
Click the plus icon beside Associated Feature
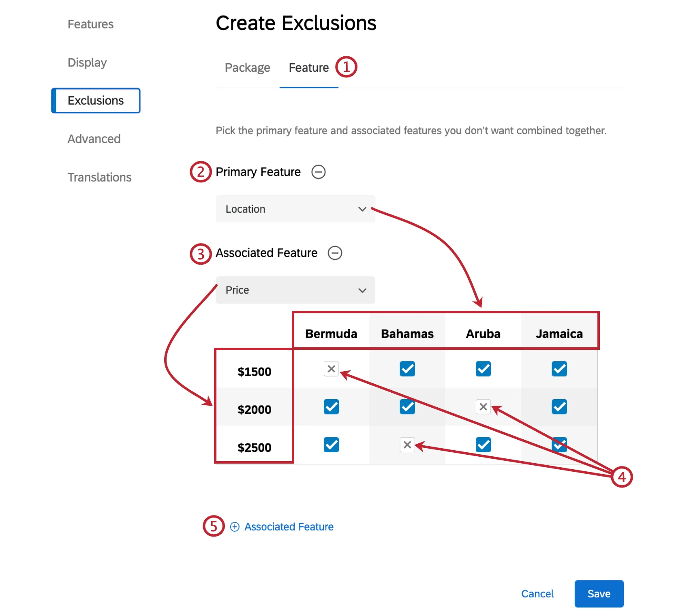click(x=234, y=527)
